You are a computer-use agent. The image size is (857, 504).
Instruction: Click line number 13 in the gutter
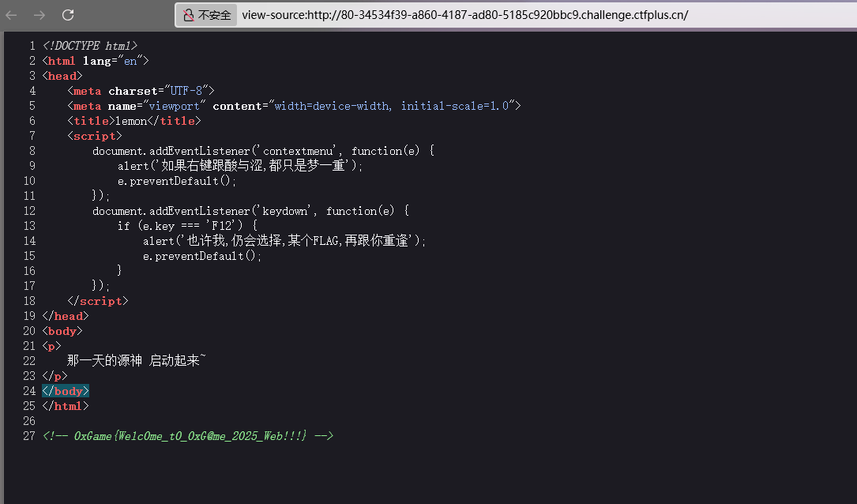(x=29, y=225)
